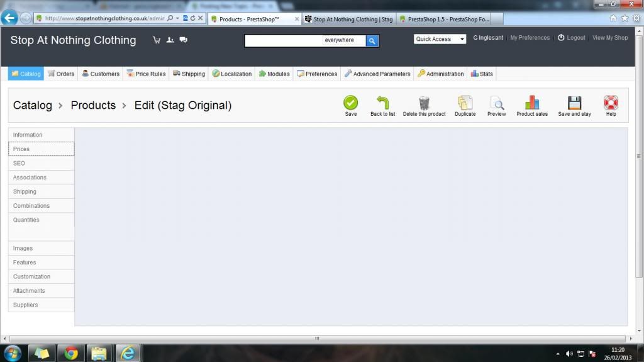The width and height of the screenshot is (644, 362).
Task: Open the Orders menu
Action: [61, 74]
